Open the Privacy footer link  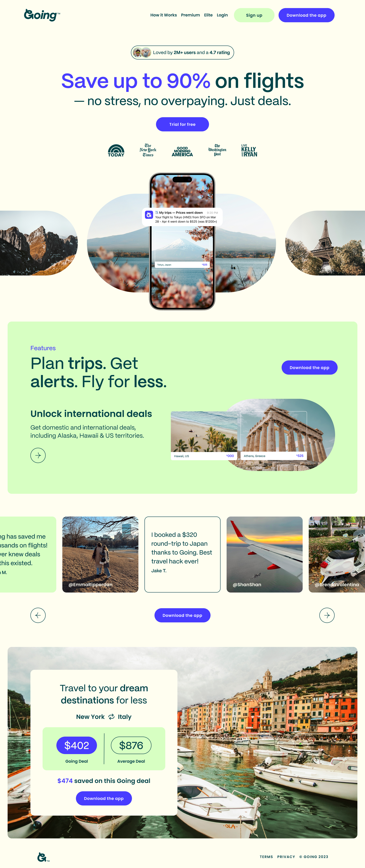(x=286, y=857)
